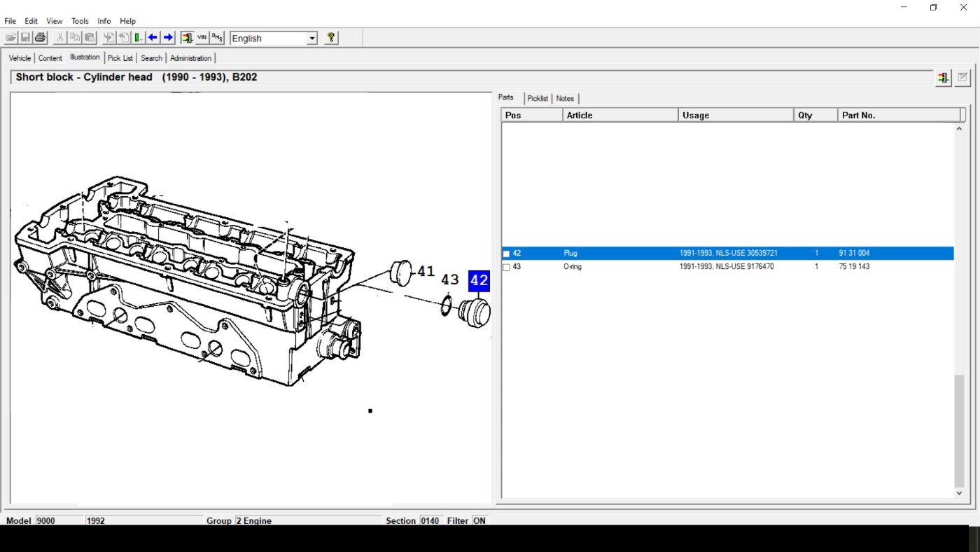This screenshot has width=980, height=552.
Task: Sort by the Article column header
Action: pyautogui.click(x=620, y=115)
